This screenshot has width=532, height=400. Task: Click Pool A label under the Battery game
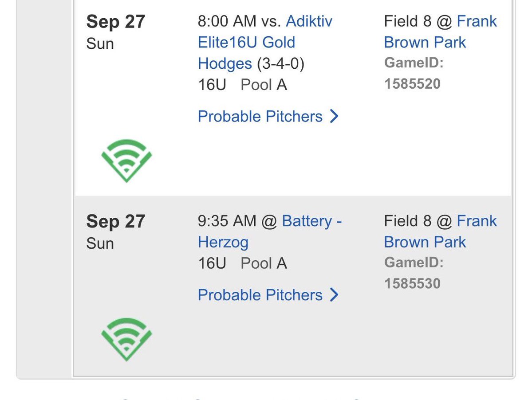coord(264,263)
